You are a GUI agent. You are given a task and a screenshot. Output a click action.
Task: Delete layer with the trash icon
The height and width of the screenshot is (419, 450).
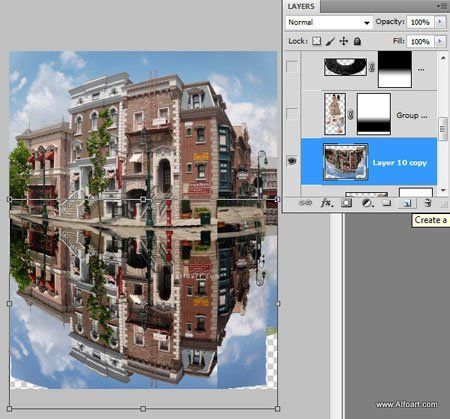[428, 202]
